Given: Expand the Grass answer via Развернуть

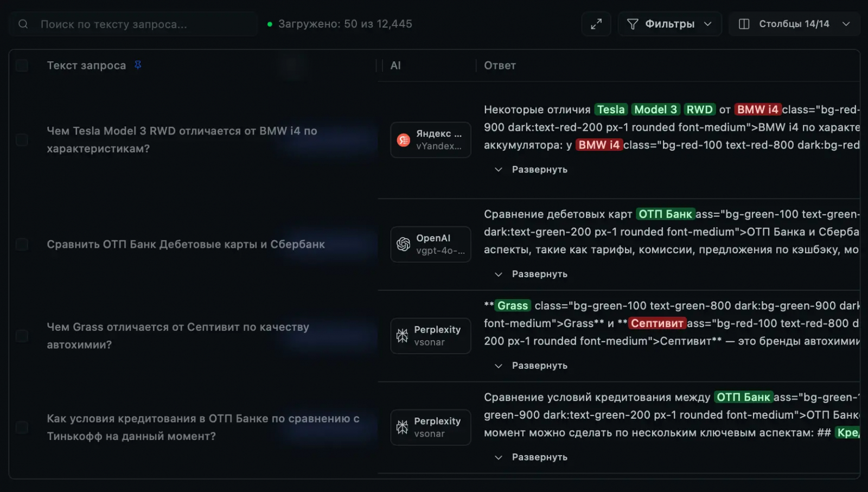Looking at the screenshot, I should 532,366.
